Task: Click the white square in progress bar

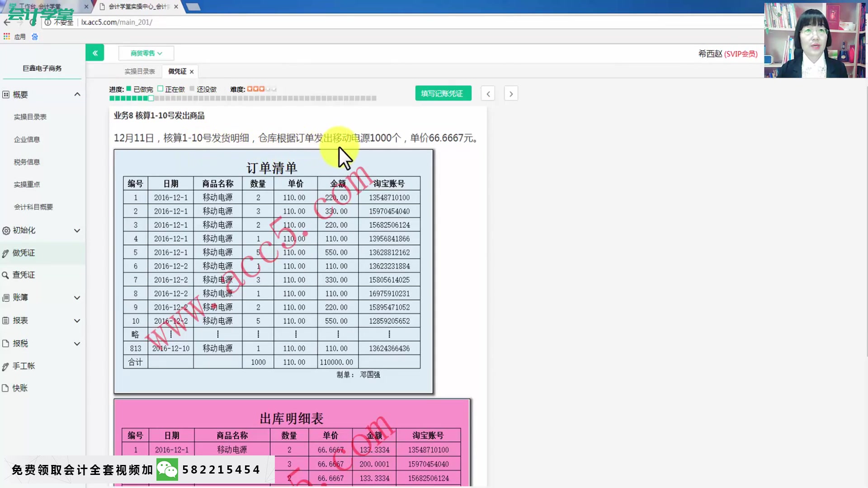Action: 151,98
